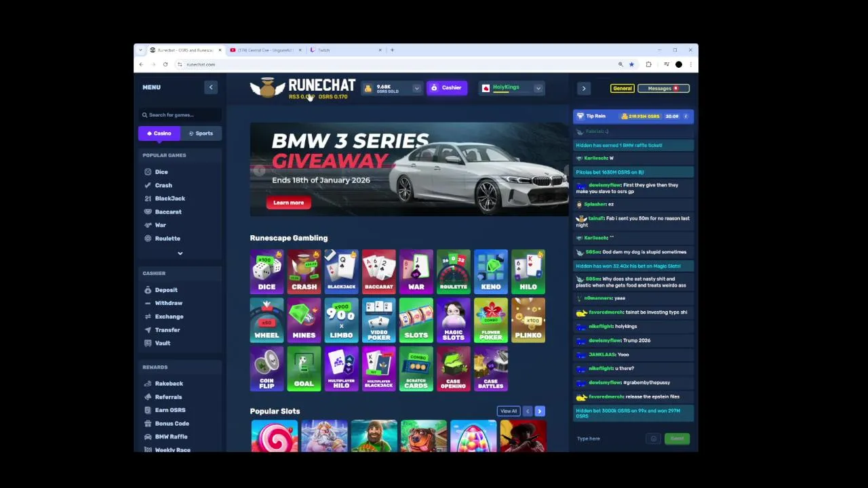Click the browser address bar

coord(397,64)
